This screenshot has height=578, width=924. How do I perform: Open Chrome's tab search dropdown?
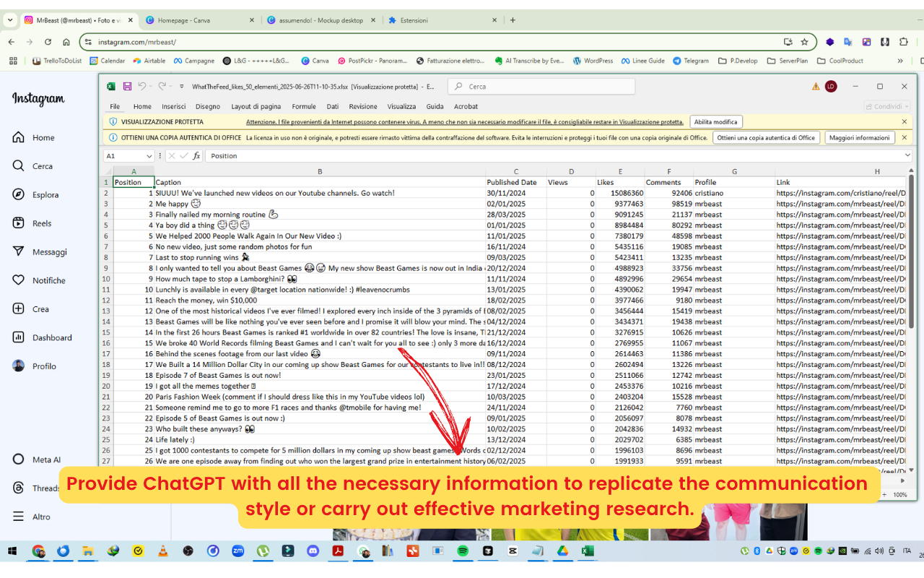point(10,20)
